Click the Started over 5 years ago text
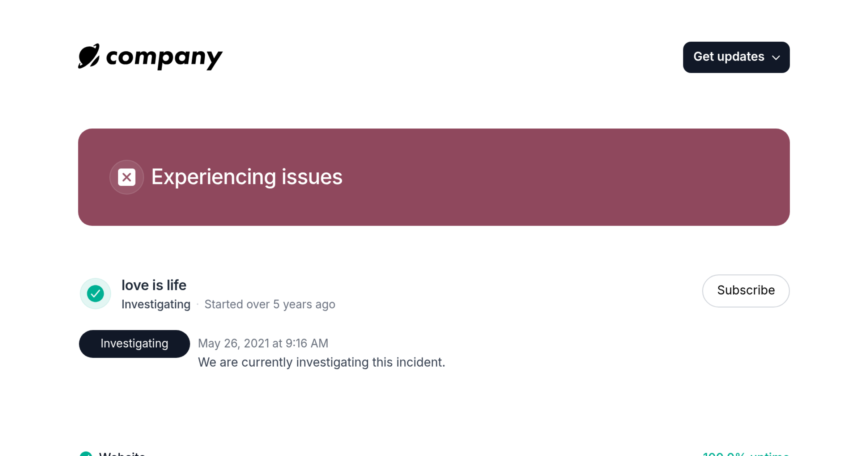 270,304
